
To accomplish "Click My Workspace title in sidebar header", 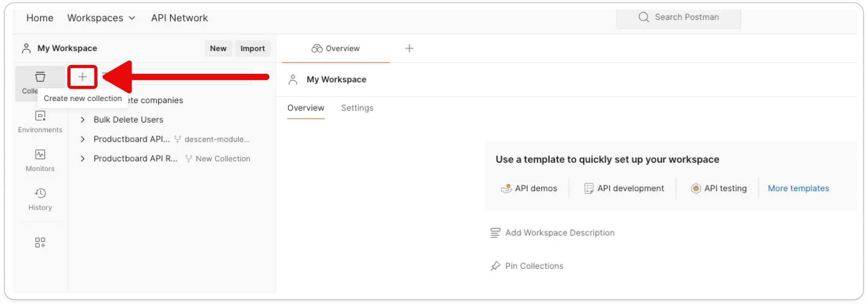I will tap(67, 48).
